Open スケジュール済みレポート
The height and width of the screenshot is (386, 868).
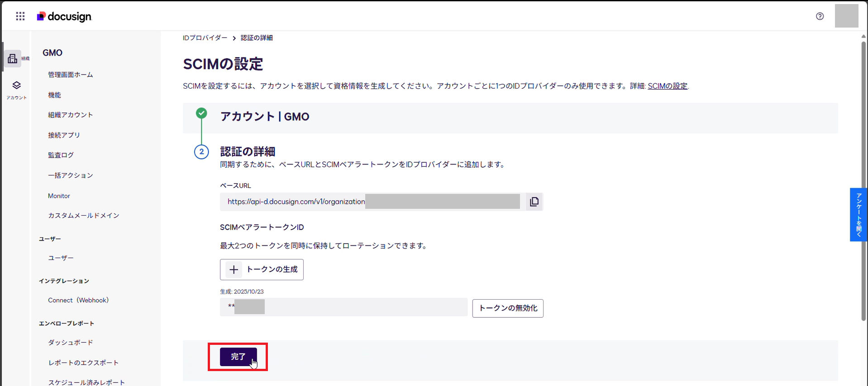point(86,382)
